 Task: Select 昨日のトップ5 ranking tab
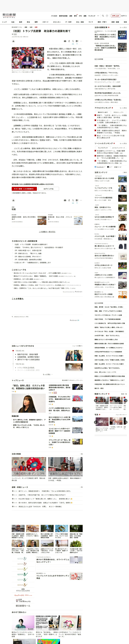tap(119, 112)
